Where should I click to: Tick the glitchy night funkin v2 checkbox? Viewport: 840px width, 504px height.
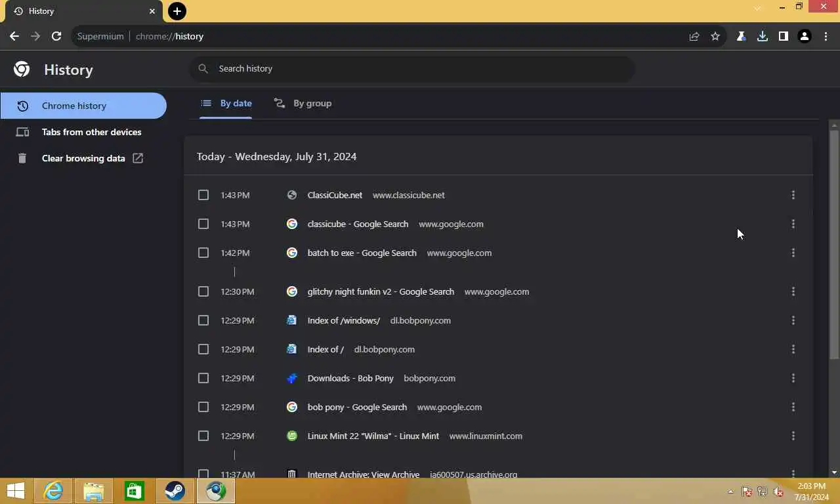[x=203, y=291]
